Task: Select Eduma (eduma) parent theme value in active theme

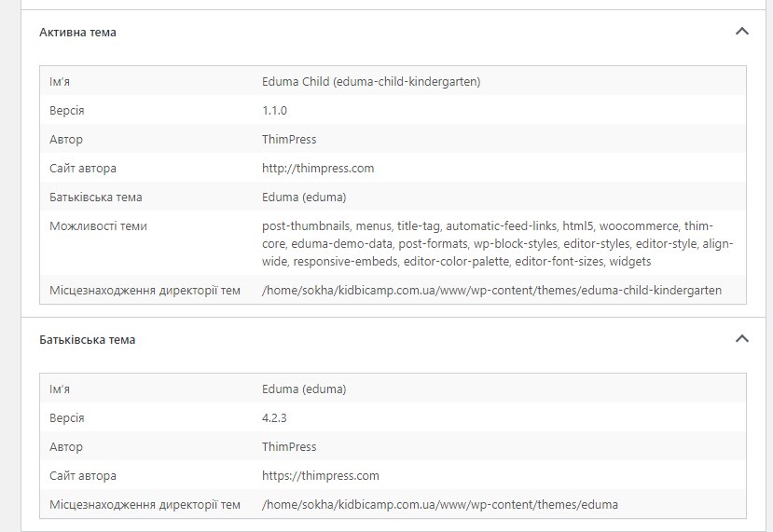Action: pyautogui.click(x=304, y=197)
